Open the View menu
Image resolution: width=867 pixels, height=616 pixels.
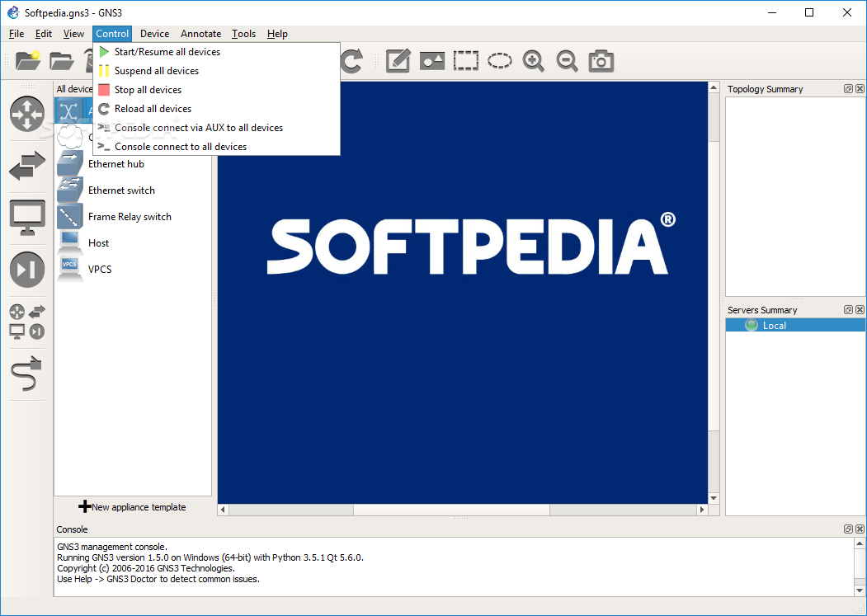coord(73,34)
